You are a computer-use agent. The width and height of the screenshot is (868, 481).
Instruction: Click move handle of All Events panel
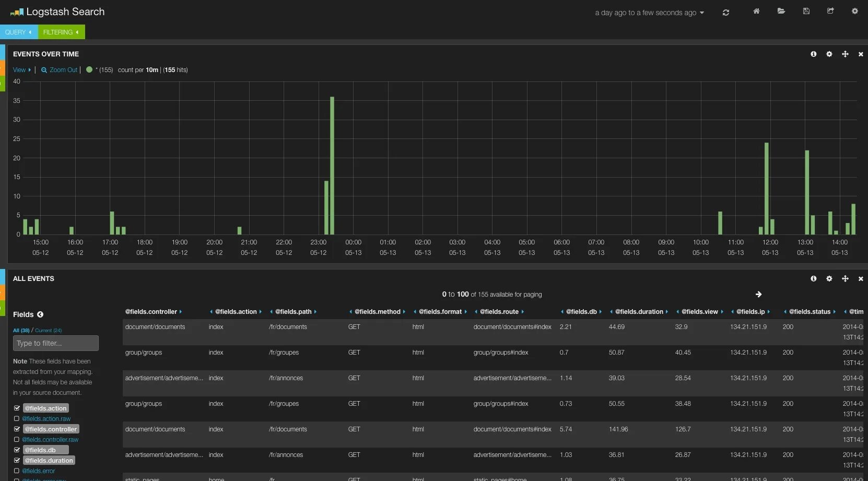tap(845, 278)
